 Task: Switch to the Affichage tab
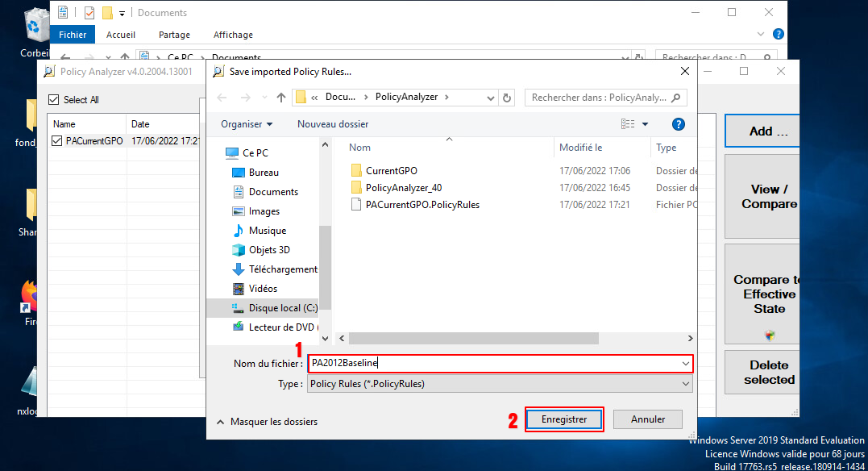pos(233,35)
